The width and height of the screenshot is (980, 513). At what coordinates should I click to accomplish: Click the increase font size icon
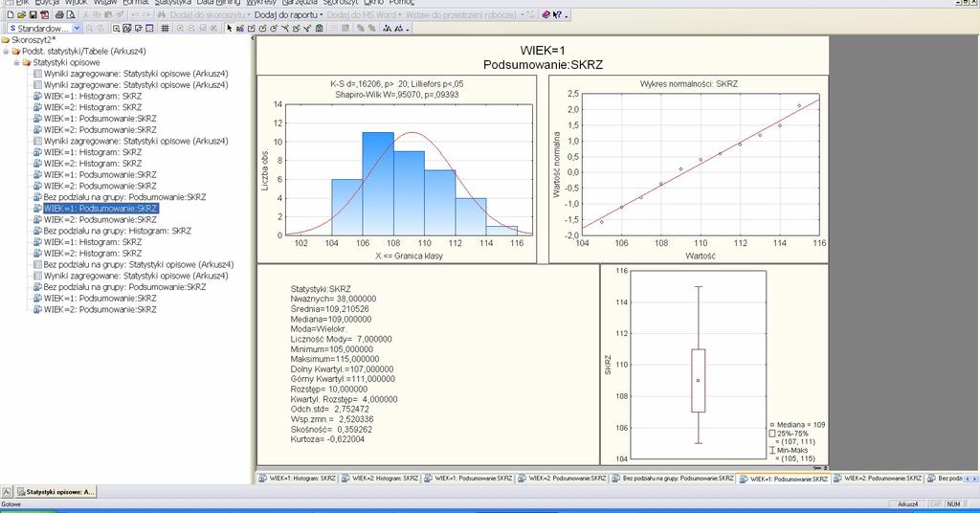point(387,28)
